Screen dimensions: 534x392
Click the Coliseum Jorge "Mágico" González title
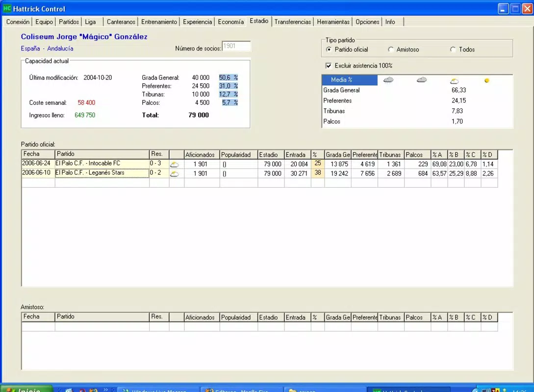(x=84, y=37)
